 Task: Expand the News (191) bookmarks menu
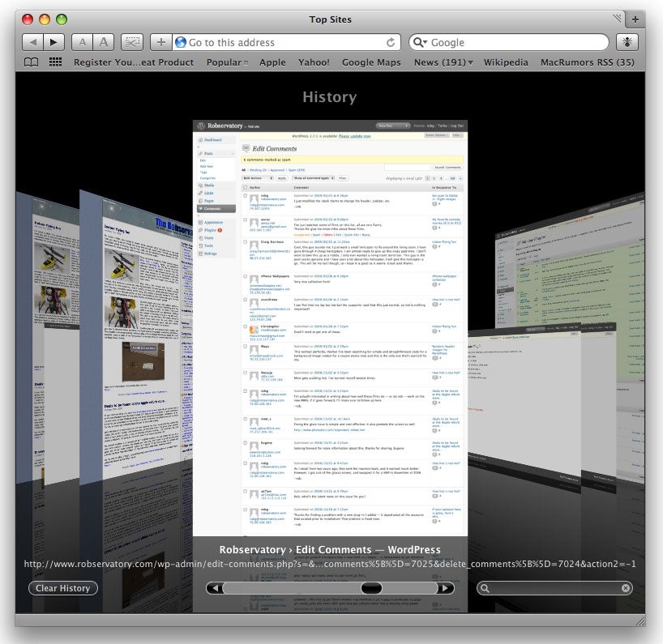[443, 62]
